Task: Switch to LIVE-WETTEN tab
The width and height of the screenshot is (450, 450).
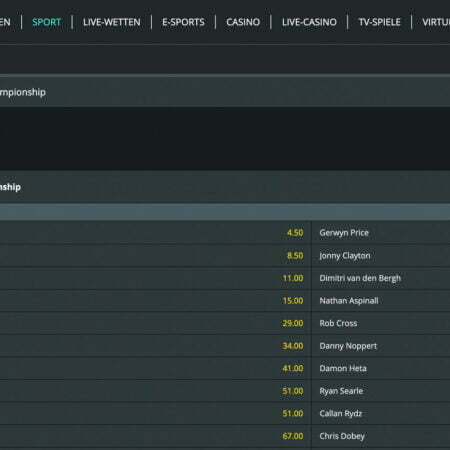Action: coord(112,22)
